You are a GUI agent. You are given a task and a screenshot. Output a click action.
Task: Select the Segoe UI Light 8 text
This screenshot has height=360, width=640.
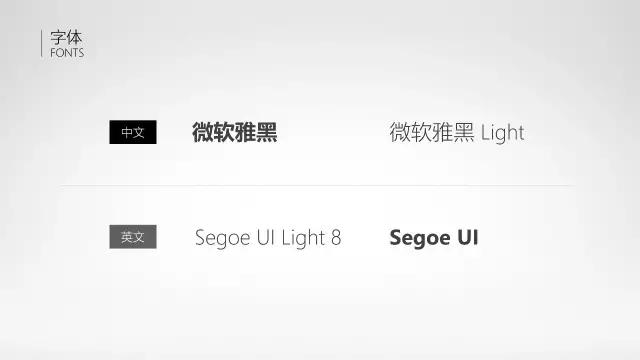[x=268, y=238]
